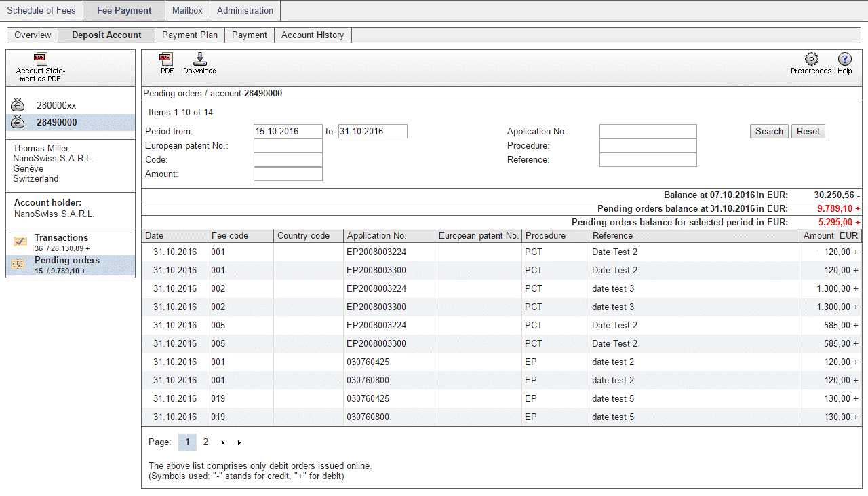Sort by the Country code column header
868x496 pixels.
(309, 236)
